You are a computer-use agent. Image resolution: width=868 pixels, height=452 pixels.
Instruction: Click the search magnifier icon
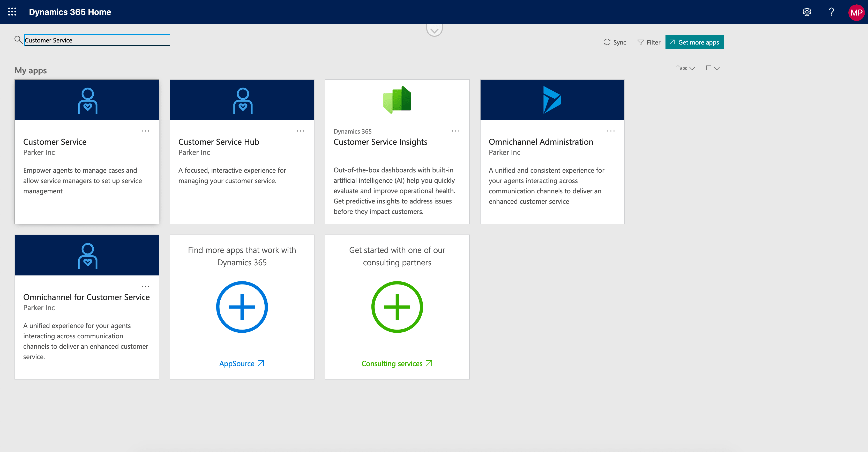tap(18, 40)
